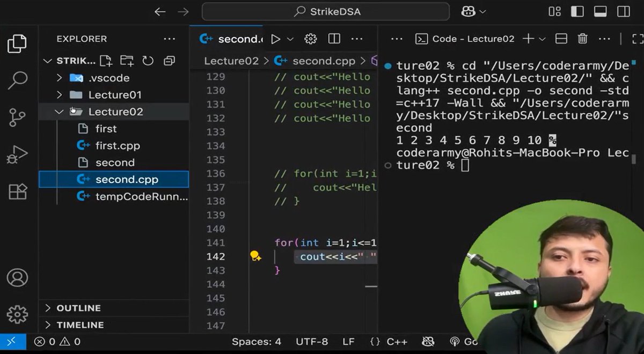Collapse all folders in Explorer
Screen dimensions: 644x354
[x=170, y=61]
